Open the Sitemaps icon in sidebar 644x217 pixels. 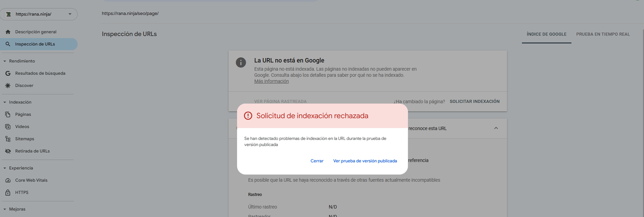8,139
